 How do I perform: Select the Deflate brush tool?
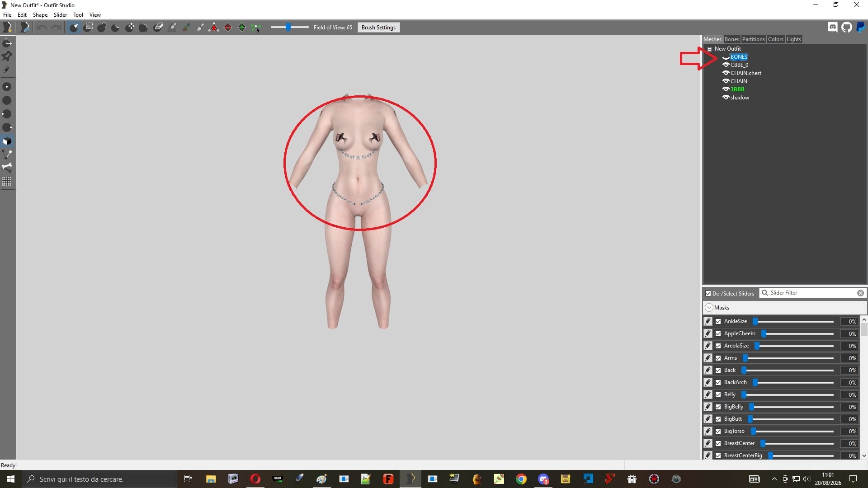point(116,28)
